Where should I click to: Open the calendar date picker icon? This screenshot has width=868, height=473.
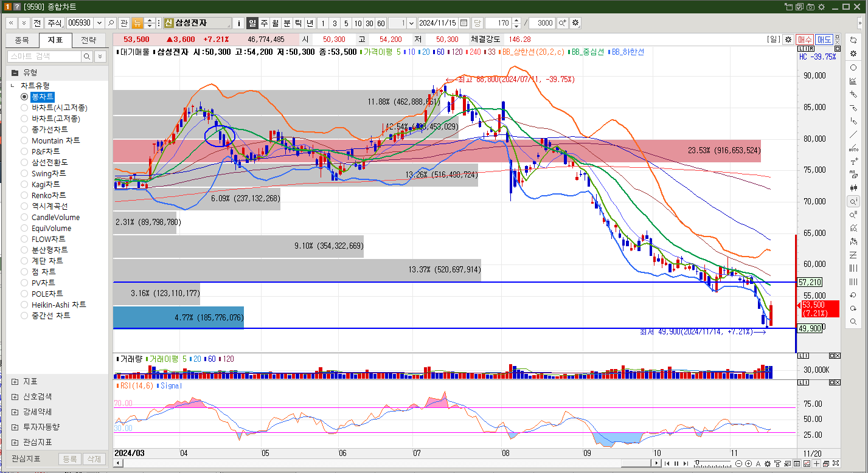(x=464, y=23)
